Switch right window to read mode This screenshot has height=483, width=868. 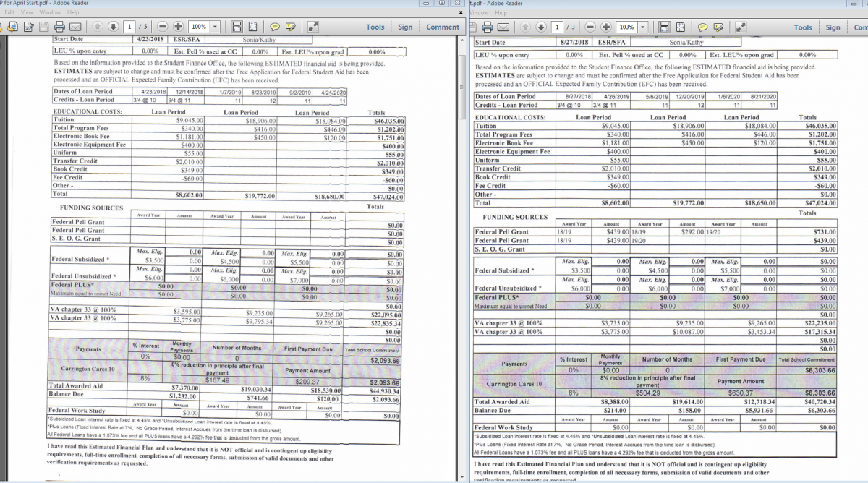click(740, 27)
